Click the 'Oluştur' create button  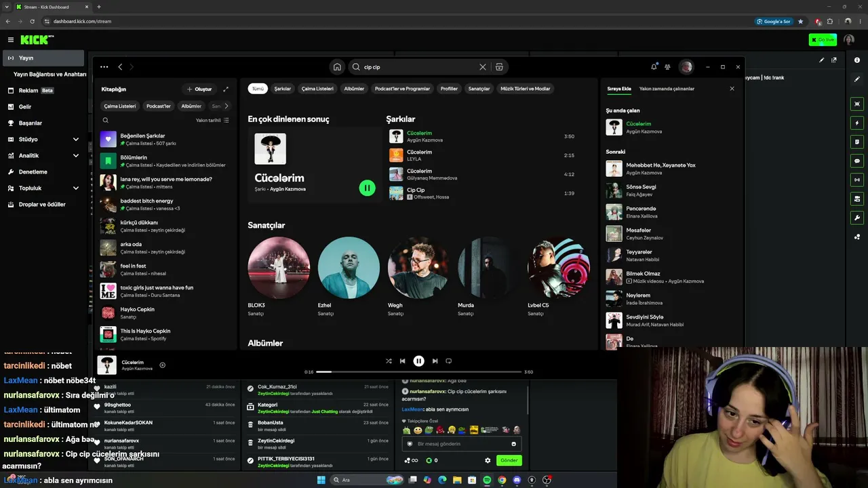point(199,89)
